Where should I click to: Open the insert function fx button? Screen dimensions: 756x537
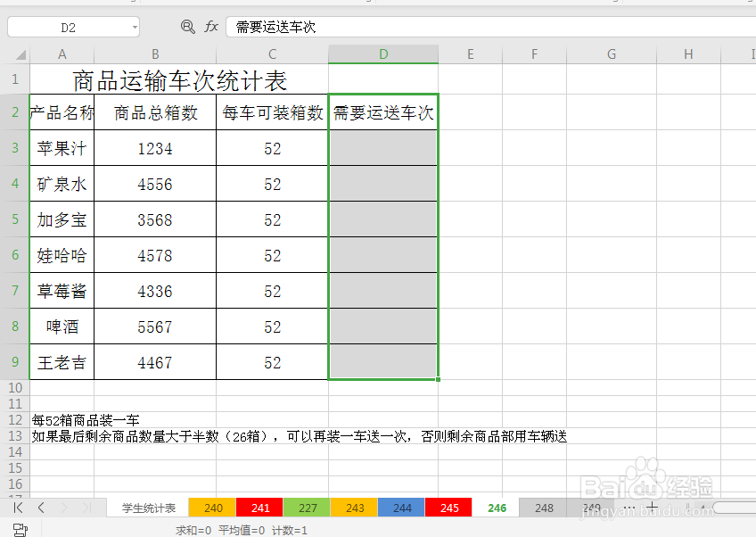tap(211, 27)
